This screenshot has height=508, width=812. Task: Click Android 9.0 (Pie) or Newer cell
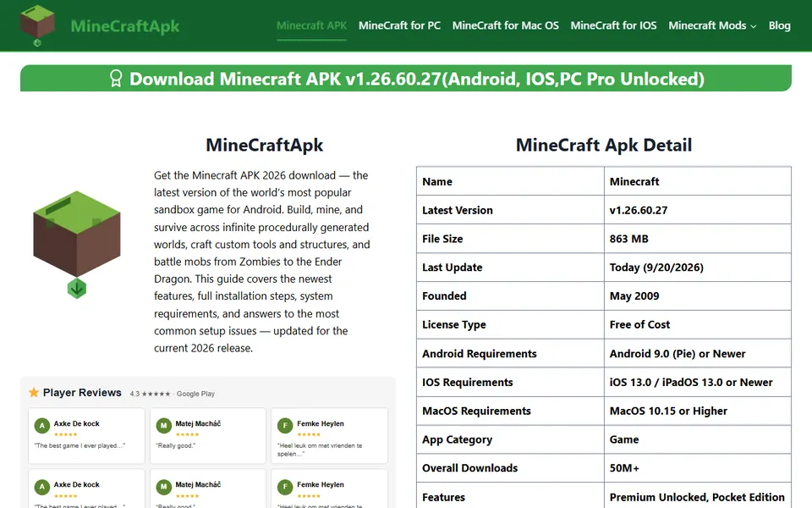pyautogui.click(x=698, y=353)
